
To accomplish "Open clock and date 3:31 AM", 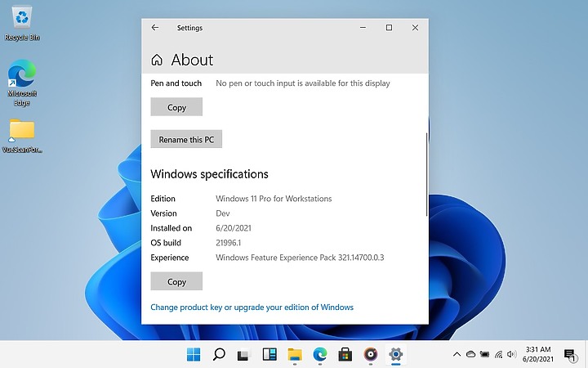I will click(538, 354).
